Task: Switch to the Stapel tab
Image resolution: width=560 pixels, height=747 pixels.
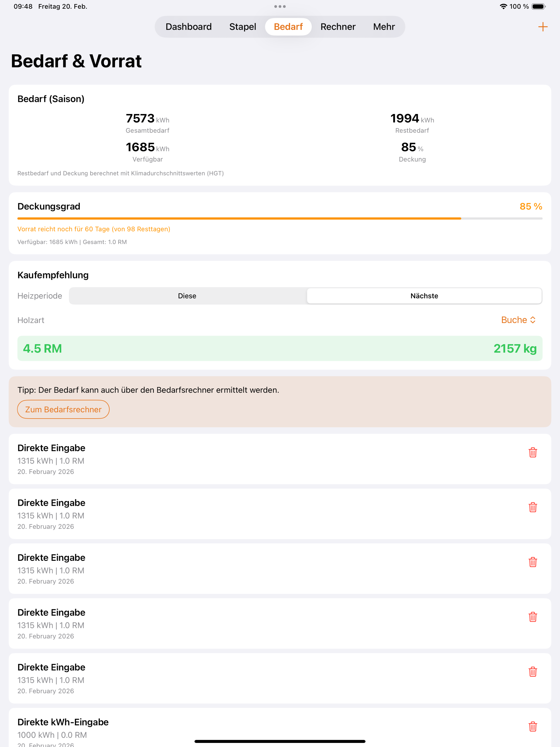Action: tap(243, 27)
